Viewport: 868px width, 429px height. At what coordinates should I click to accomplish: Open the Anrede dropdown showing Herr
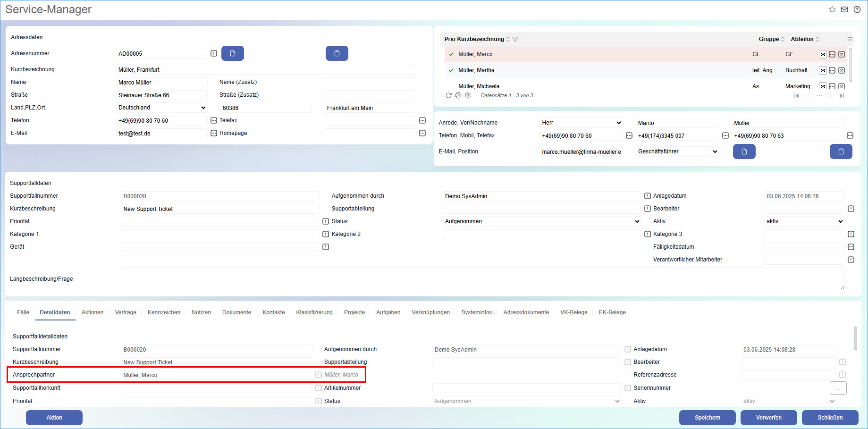581,123
